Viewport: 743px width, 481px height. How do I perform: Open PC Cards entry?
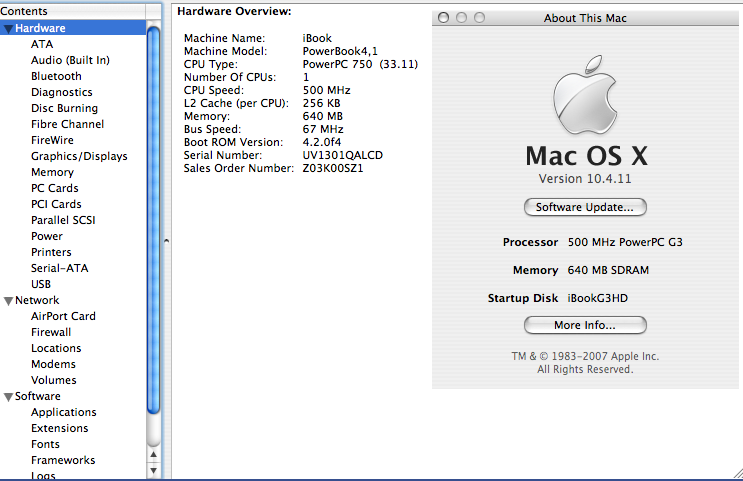click(54, 188)
